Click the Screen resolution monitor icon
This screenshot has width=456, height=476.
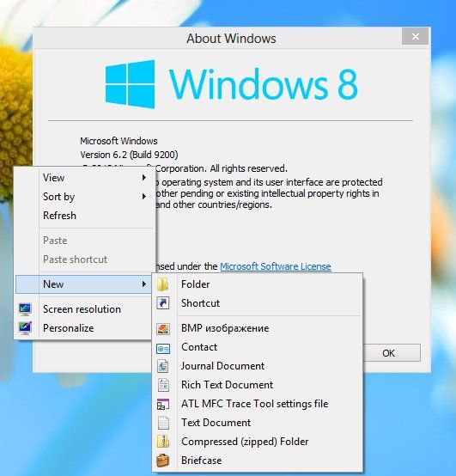25,309
